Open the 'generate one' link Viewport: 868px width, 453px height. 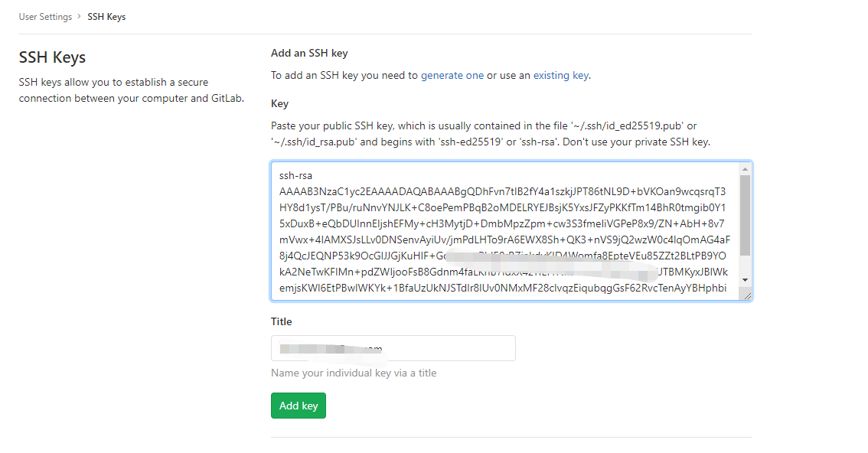(x=452, y=75)
